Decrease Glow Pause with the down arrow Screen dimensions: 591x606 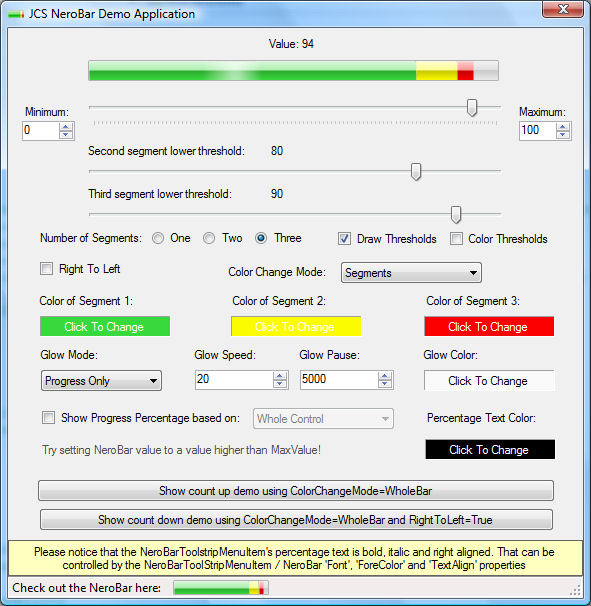[x=385, y=383]
